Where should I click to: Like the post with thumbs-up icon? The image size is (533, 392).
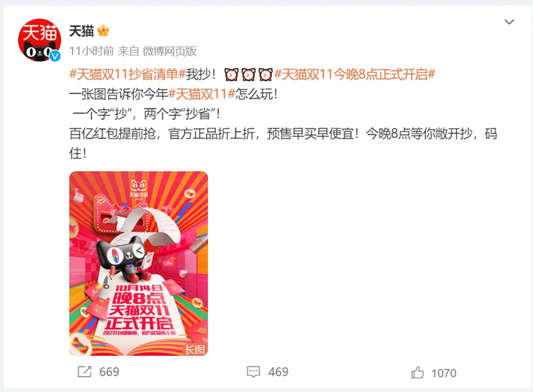tap(417, 372)
